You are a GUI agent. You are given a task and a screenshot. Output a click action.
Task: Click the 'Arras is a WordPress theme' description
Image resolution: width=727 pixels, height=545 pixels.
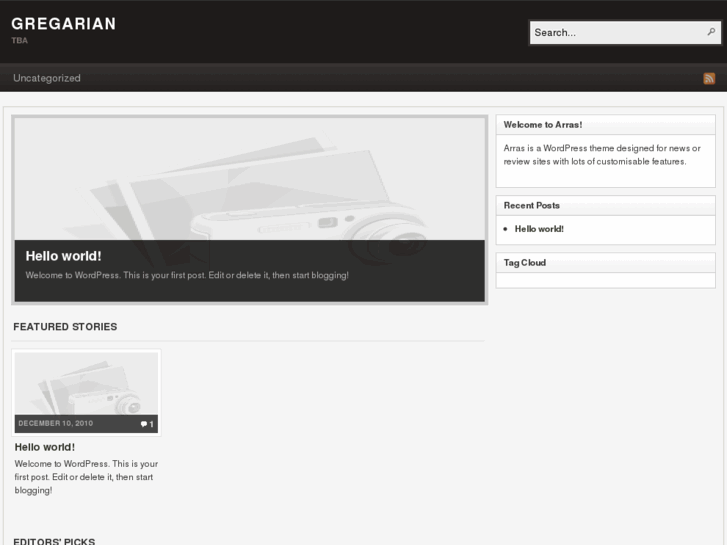(602, 155)
